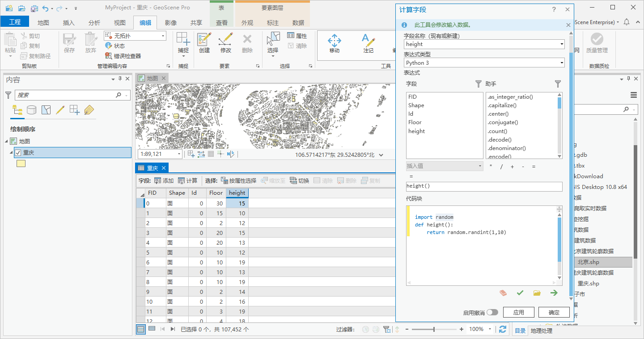
Task: Click the eraser clear-expression icon
Action: 504,293
